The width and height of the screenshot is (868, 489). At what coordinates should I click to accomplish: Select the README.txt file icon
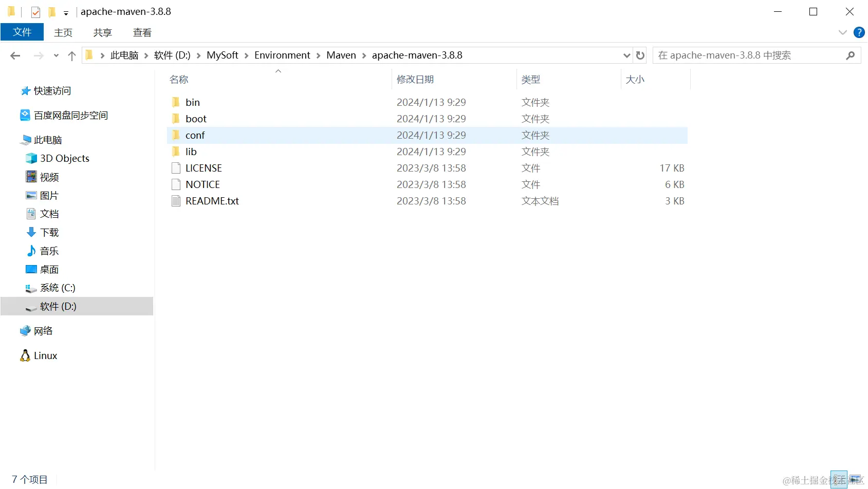pos(176,201)
